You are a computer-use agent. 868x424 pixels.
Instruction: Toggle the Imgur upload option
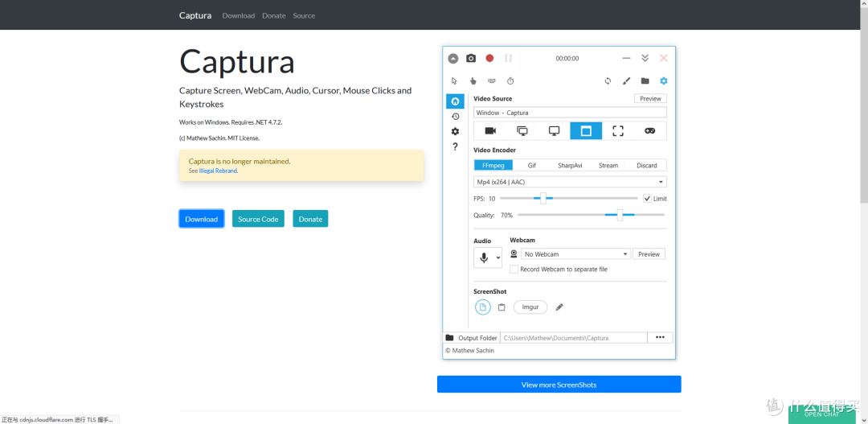[530, 307]
